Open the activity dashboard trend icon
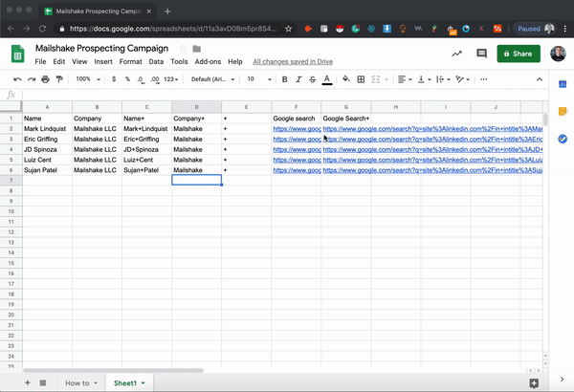Viewport: 574px width, 392px height. click(x=456, y=54)
